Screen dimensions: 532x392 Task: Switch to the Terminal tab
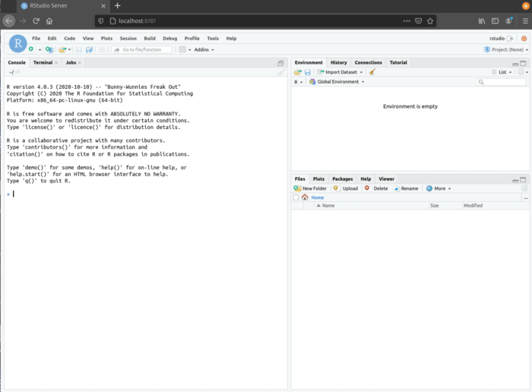coord(43,62)
